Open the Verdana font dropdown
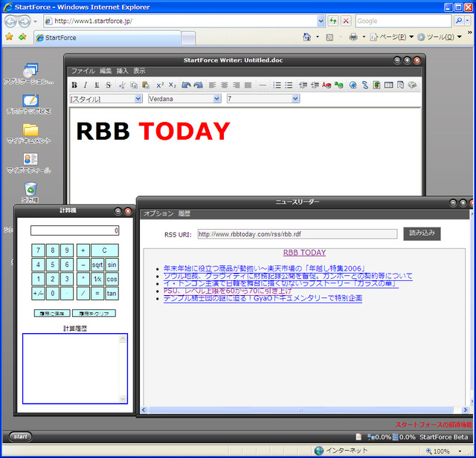Image resolution: width=476 pixels, height=458 pixels. pos(184,99)
